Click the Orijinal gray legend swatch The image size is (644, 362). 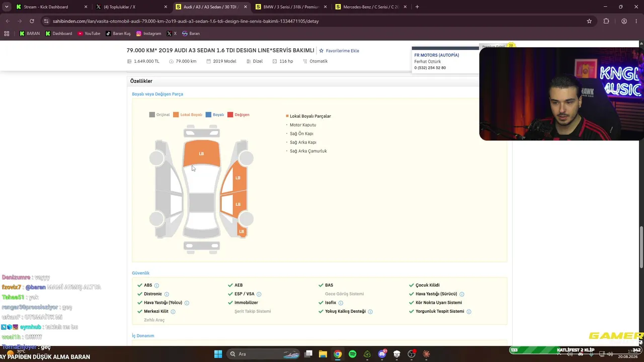(152, 115)
